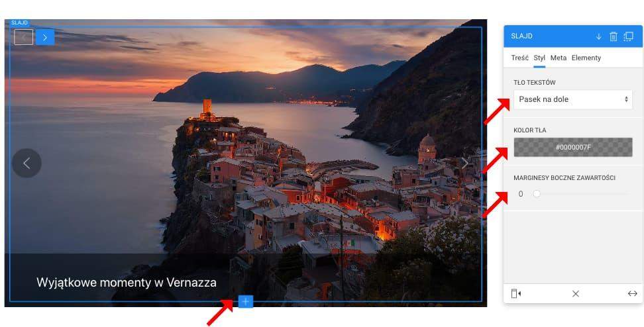Go to the next slide using the blue arrow
Screen dimensions: 644x327
[x=45, y=37]
